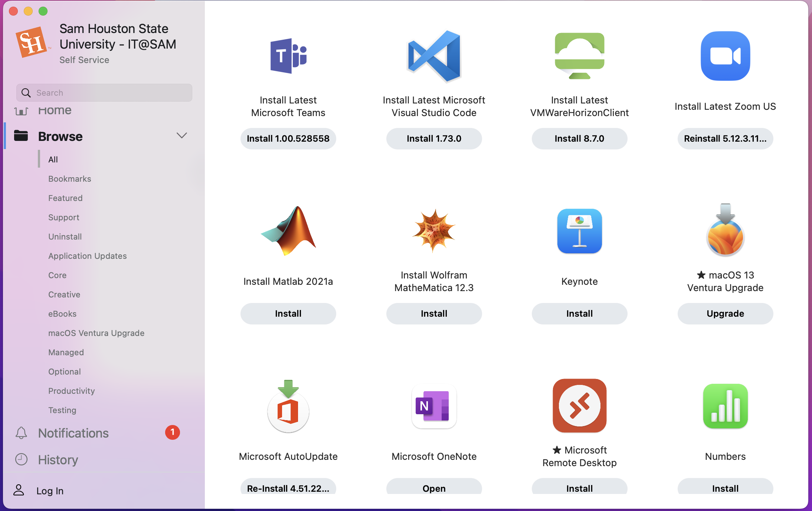Open the Notifications section
Image resolution: width=812 pixels, height=511 pixels.
[x=73, y=433]
